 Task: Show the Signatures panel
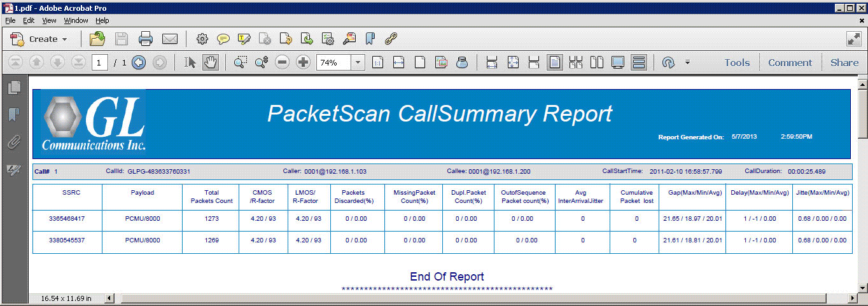pyautogui.click(x=13, y=170)
